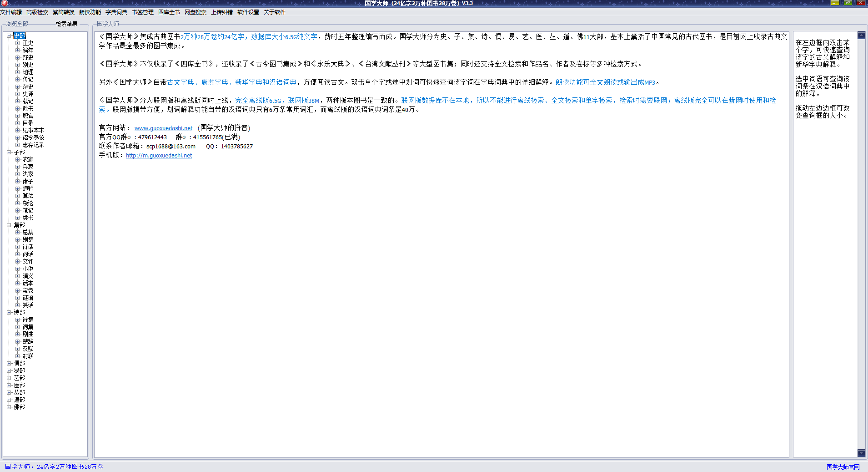Screen dimensions: 868x472
Task: Collapse the 诗部 tree node
Action: point(9,312)
